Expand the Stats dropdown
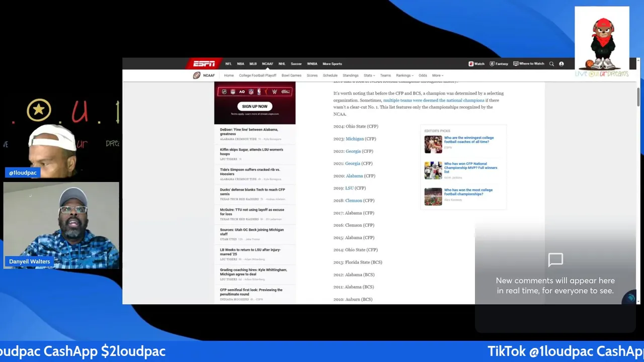644x362 pixels. pos(369,75)
